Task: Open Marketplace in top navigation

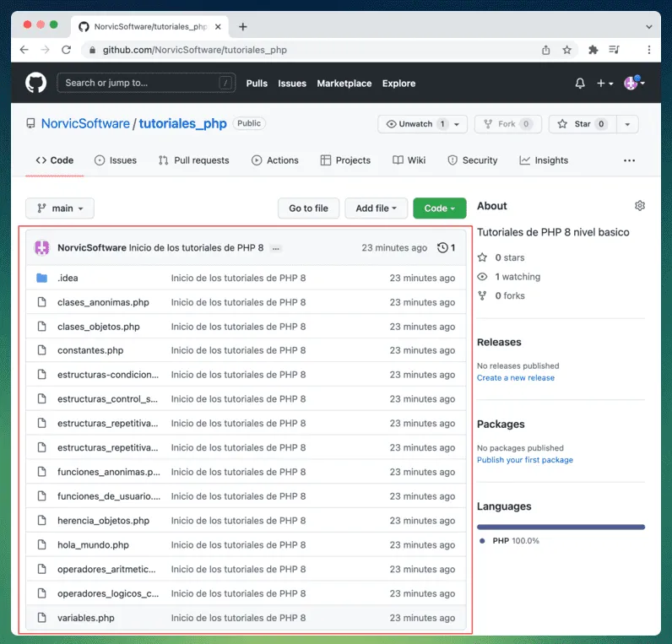Action: pyautogui.click(x=344, y=83)
